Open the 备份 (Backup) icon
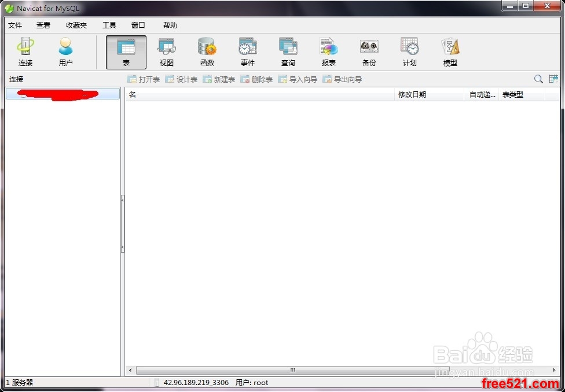 pyautogui.click(x=369, y=52)
